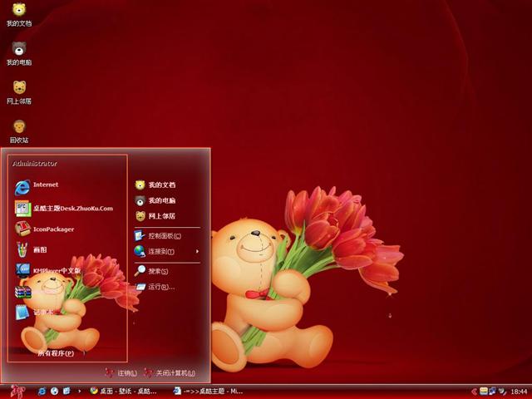Click Administrator user name label

pos(35,164)
